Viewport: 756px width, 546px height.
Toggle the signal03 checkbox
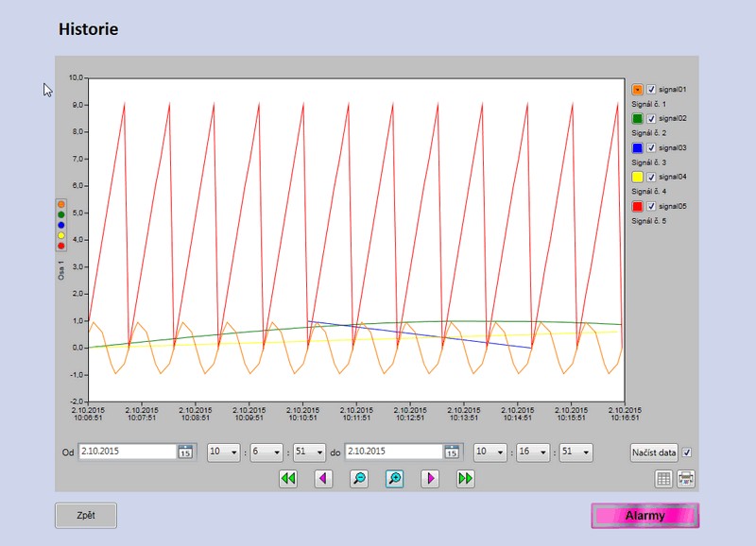coord(651,147)
